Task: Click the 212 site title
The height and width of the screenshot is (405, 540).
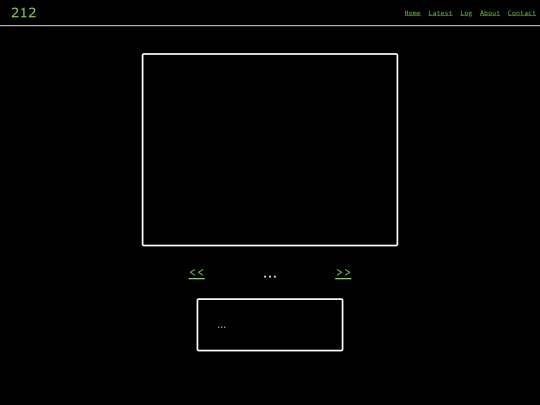Action: [x=24, y=13]
